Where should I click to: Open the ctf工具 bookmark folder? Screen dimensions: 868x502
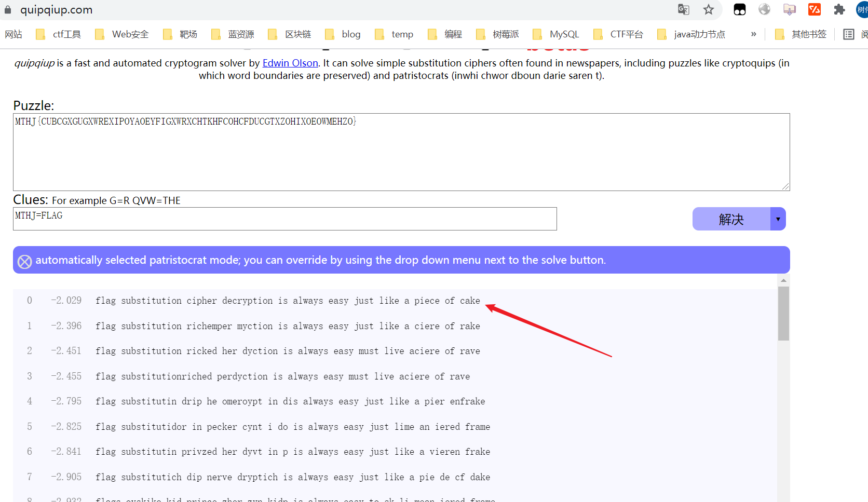59,34
